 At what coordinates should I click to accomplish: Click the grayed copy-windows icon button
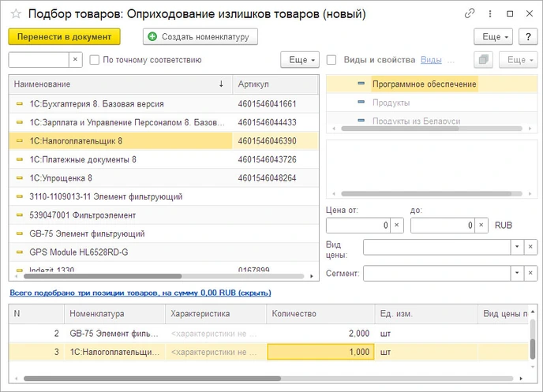click(484, 60)
